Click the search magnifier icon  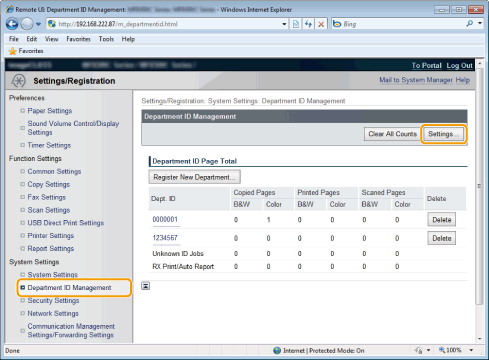click(x=470, y=23)
